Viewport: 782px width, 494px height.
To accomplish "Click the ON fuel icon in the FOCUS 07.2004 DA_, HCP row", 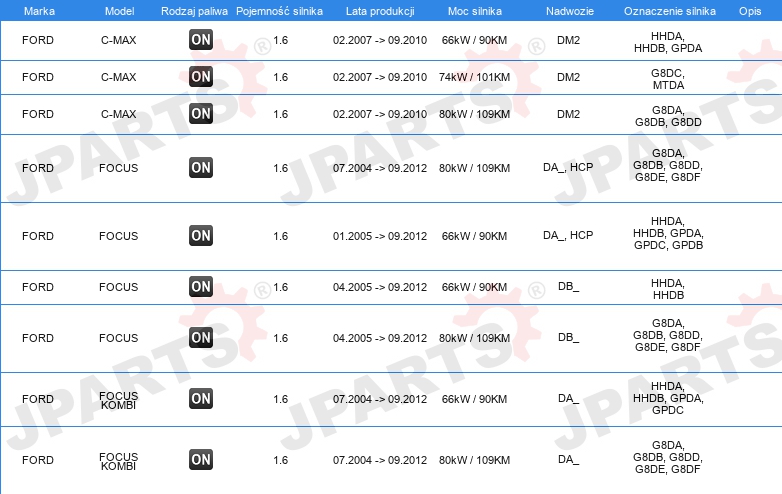I will click(201, 168).
